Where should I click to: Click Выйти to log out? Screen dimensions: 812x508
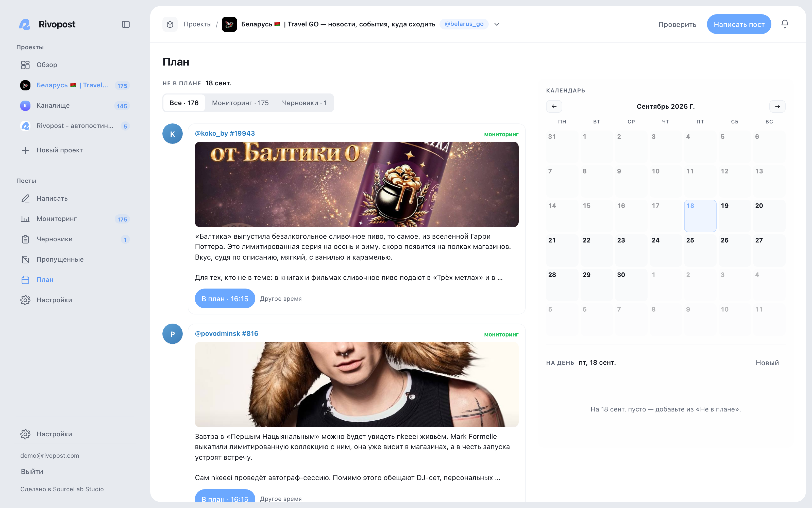32,471
